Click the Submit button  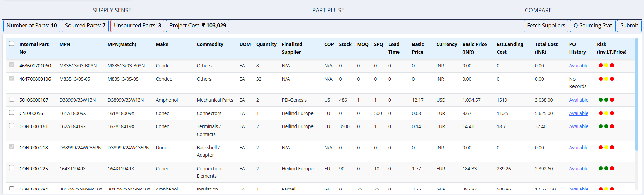629,26
